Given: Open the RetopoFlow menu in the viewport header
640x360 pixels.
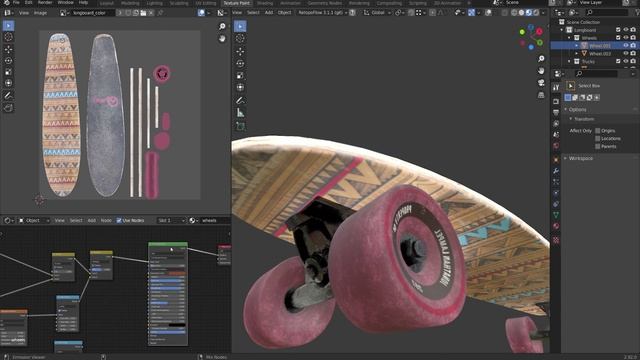Looking at the screenshot, I should coord(322,13).
